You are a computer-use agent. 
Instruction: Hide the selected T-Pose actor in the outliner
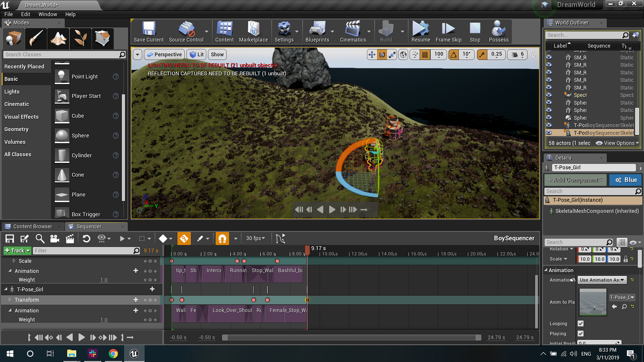tap(549, 133)
